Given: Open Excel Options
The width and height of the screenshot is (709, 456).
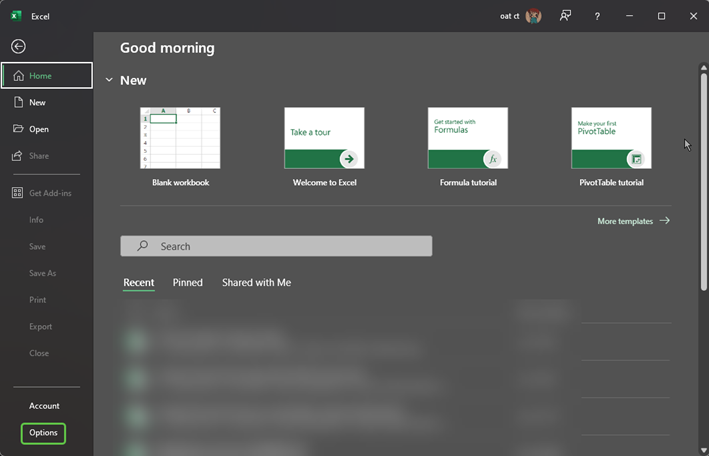Looking at the screenshot, I should tap(43, 433).
